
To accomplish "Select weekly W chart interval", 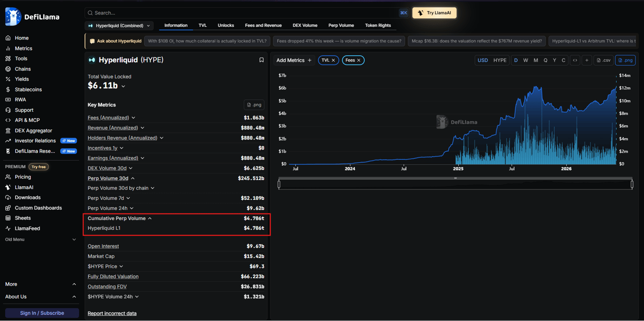I will click(x=526, y=60).
